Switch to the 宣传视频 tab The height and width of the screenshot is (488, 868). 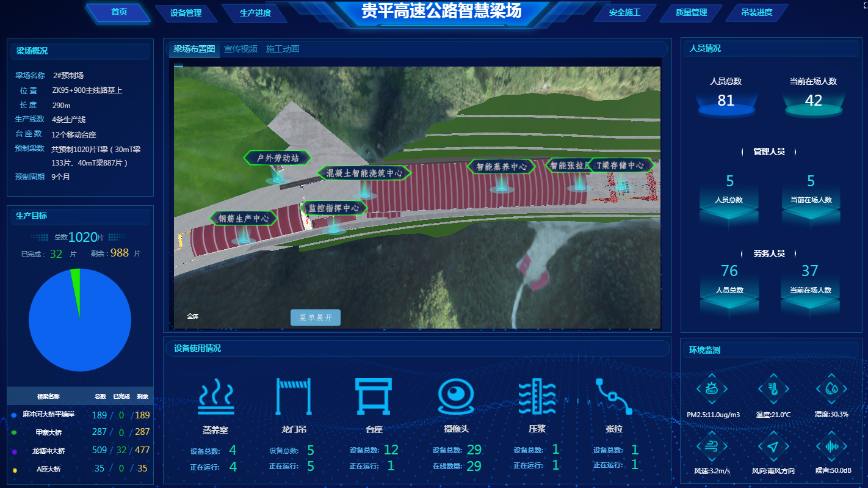(241, 49)
